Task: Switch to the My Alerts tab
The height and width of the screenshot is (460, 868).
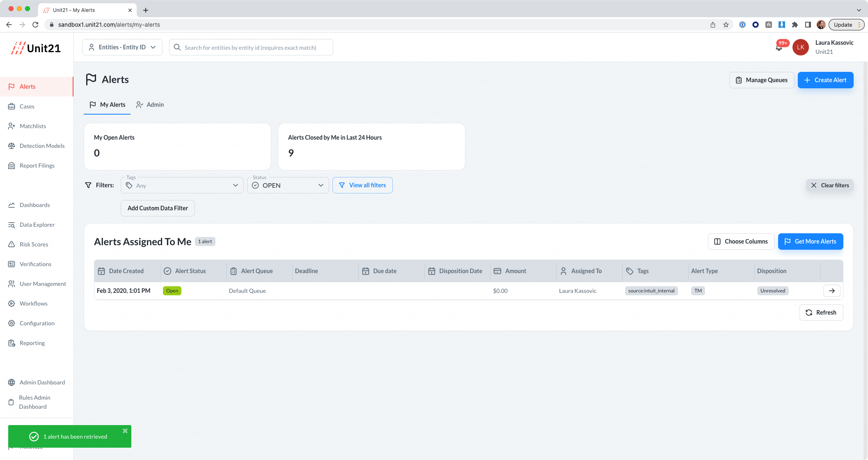Action: click(x=107, y=105)
